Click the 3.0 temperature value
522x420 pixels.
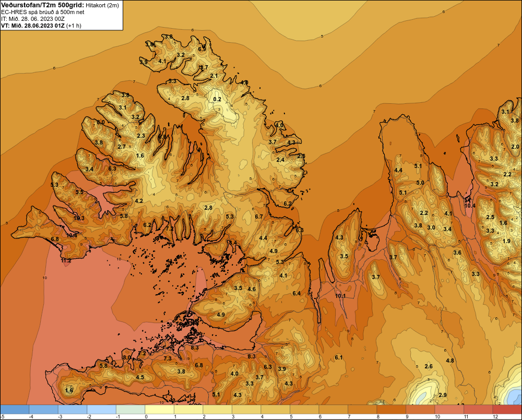click(x=431, y=227)
